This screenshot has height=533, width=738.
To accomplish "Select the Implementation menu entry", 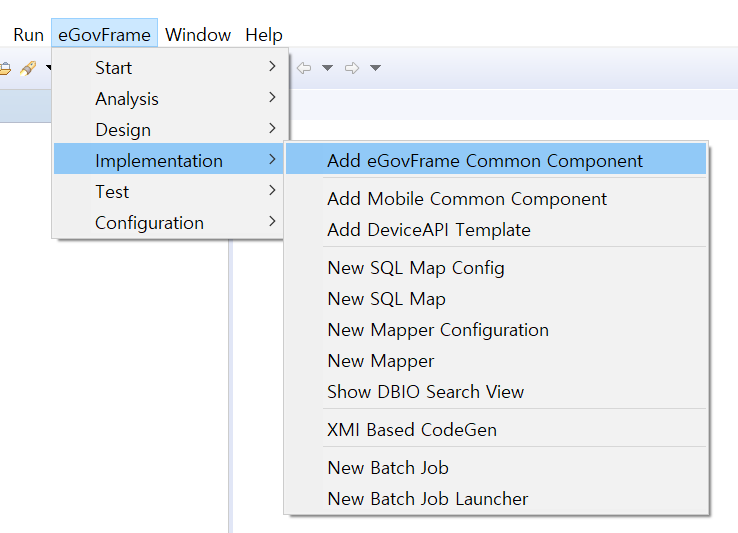I will click(x=168, y=161).
